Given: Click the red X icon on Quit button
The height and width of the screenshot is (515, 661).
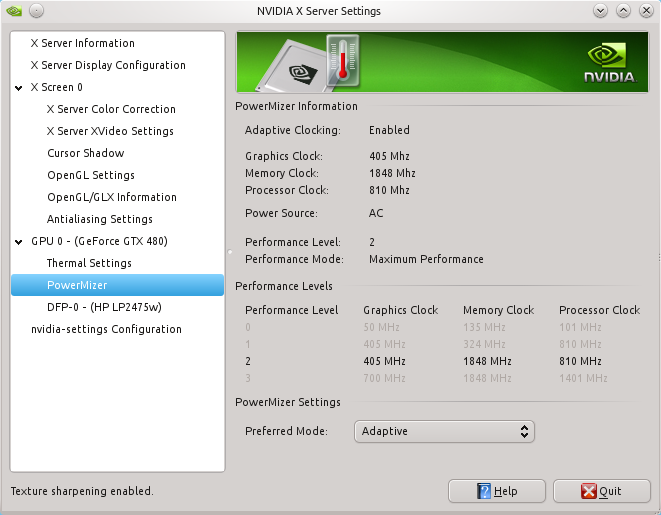Looking at the screenshot, I should tap(588, 491).
